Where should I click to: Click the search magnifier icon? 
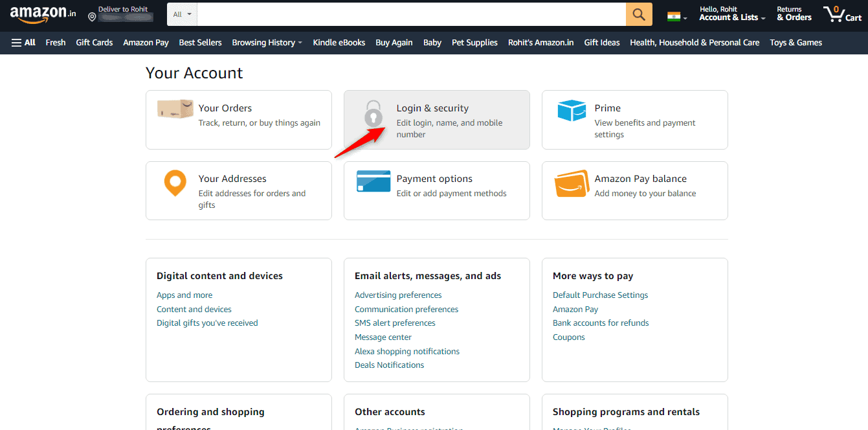638,14
